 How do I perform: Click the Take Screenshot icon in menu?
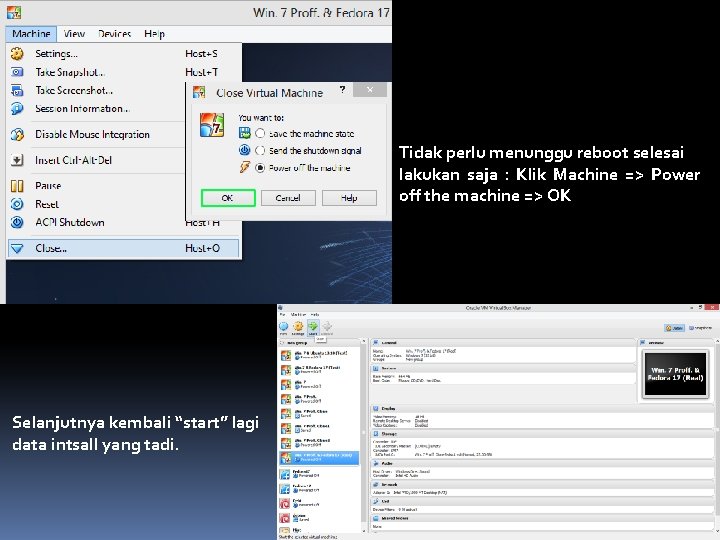(x=17, y=90)
